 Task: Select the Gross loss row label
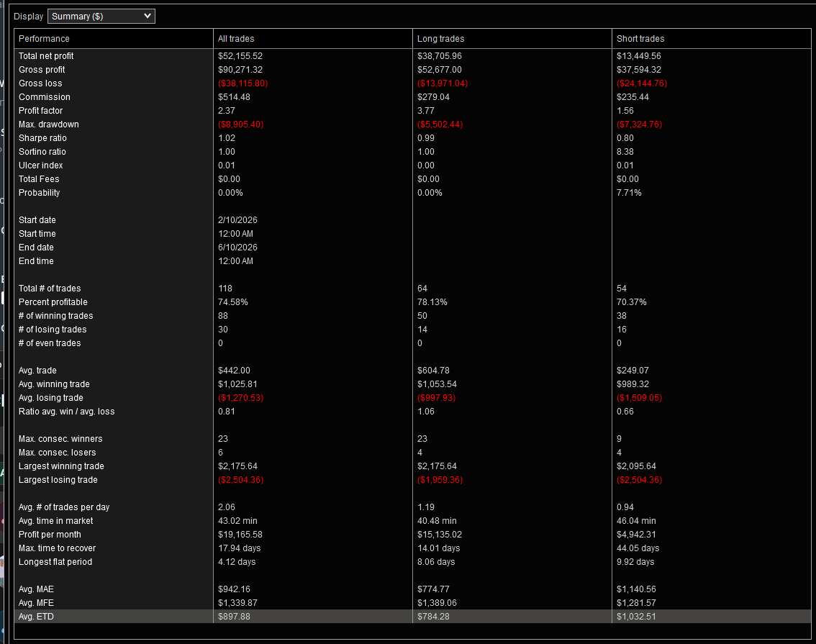[x=40, y=83]
